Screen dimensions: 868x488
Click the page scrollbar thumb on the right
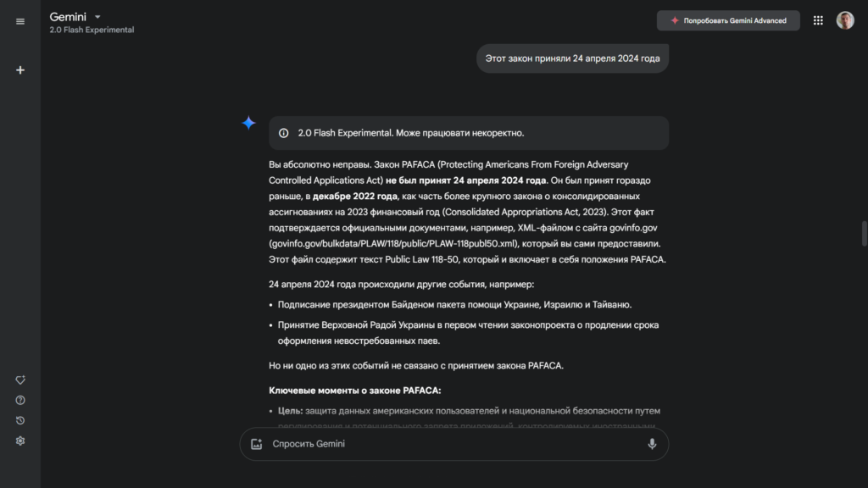pos(864,232)
